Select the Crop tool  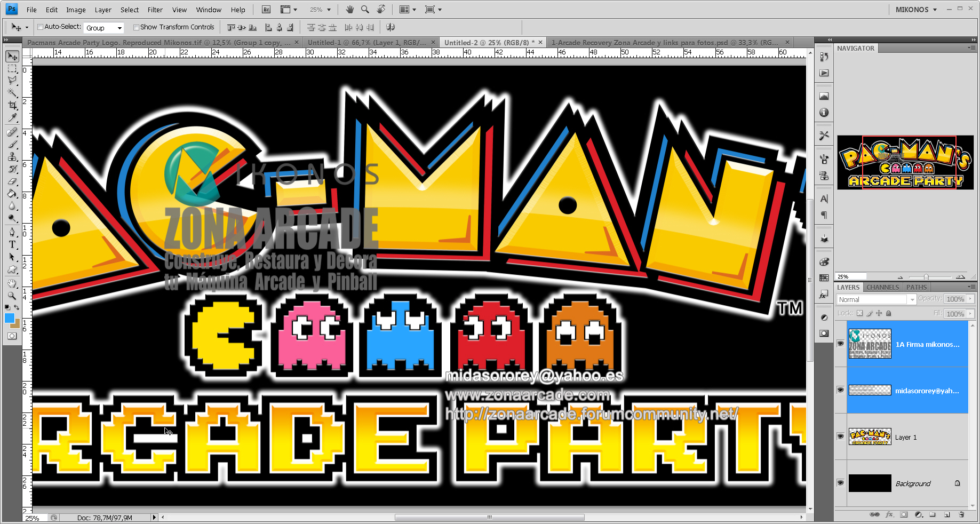click(x=12, y=106)
